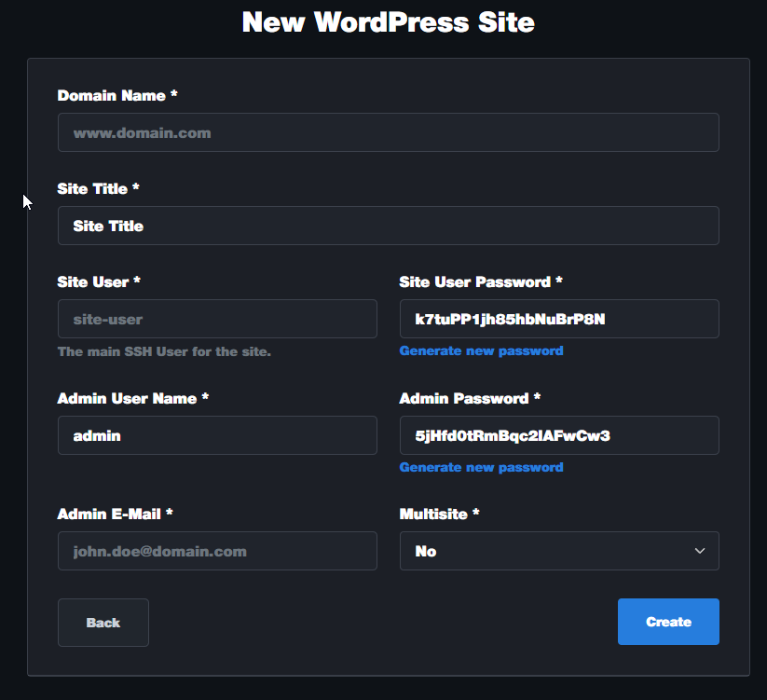Viewport: 767px width, 700px height.
Task: Click the SSH User helper text
Action: click(x=160, y=351)
